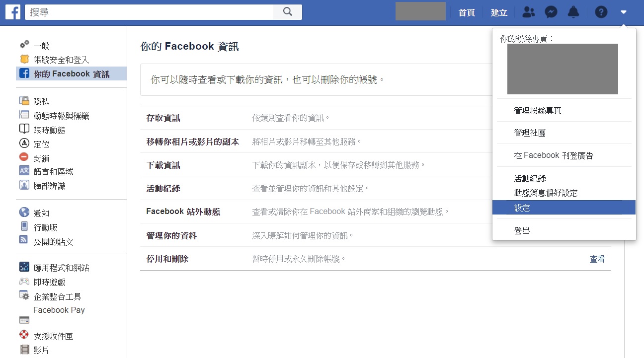Open the 移轉你相片或影片的副本 row

pyautogui.click(x=376, y=142)
